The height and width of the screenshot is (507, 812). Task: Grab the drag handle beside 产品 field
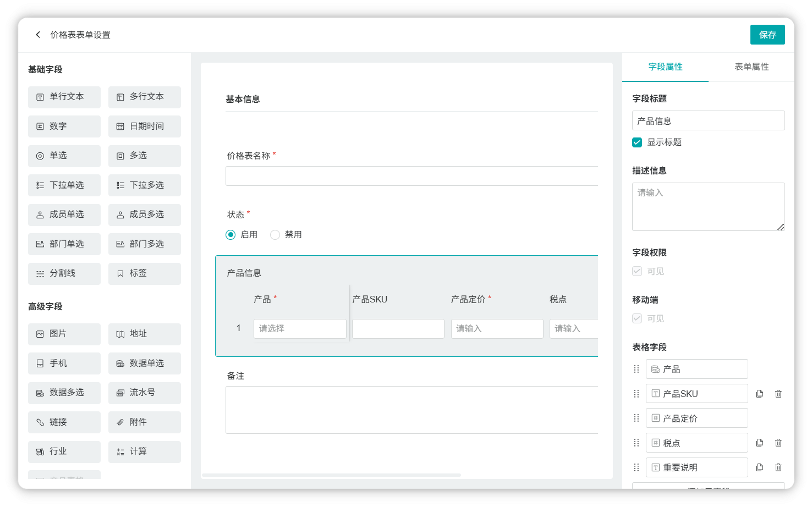637,369
